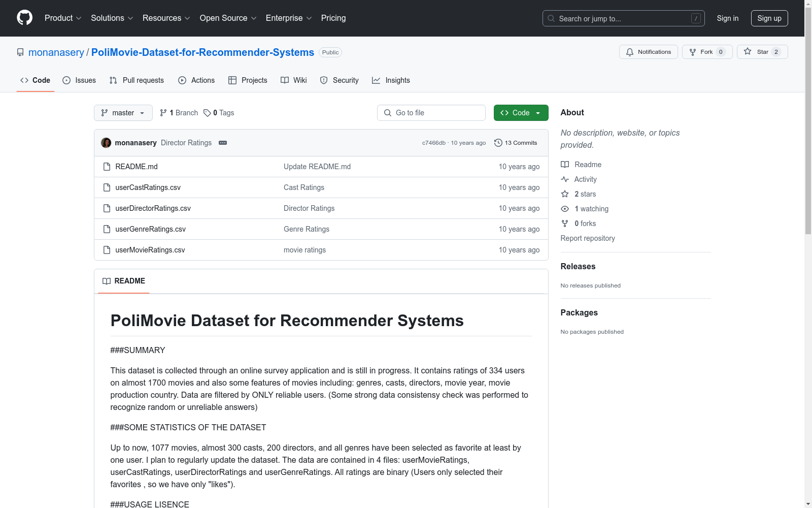Click Report repository link
Screen dimensions: 812x508
(588, 238)
